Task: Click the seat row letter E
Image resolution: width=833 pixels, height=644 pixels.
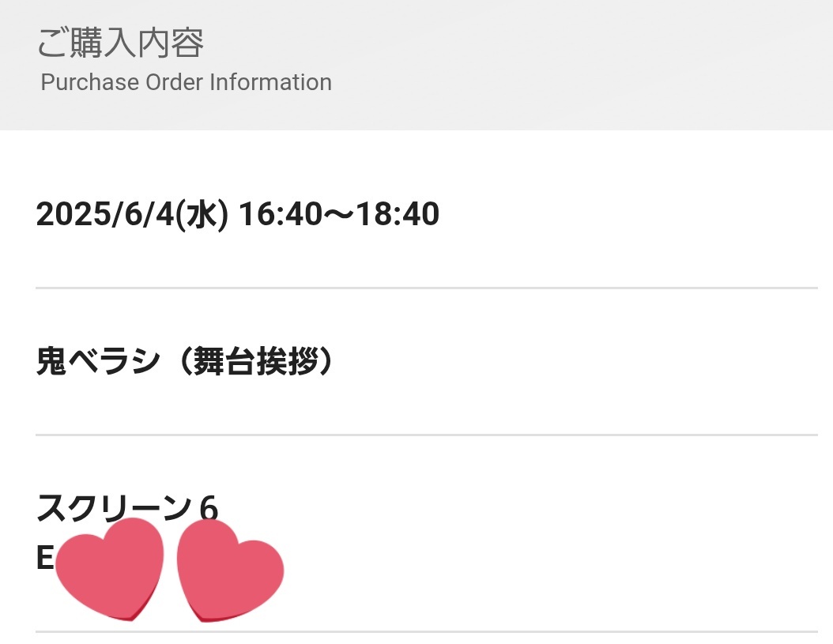Action: click(44, 558)
